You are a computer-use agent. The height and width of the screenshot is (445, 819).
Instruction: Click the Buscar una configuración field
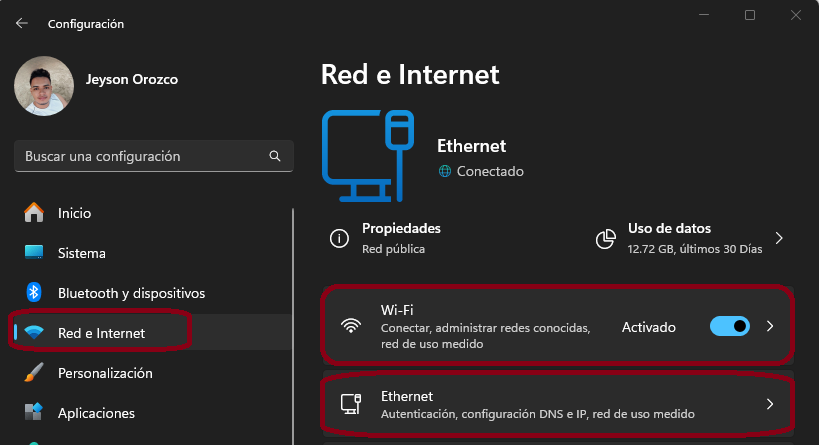tap(140, 157)
